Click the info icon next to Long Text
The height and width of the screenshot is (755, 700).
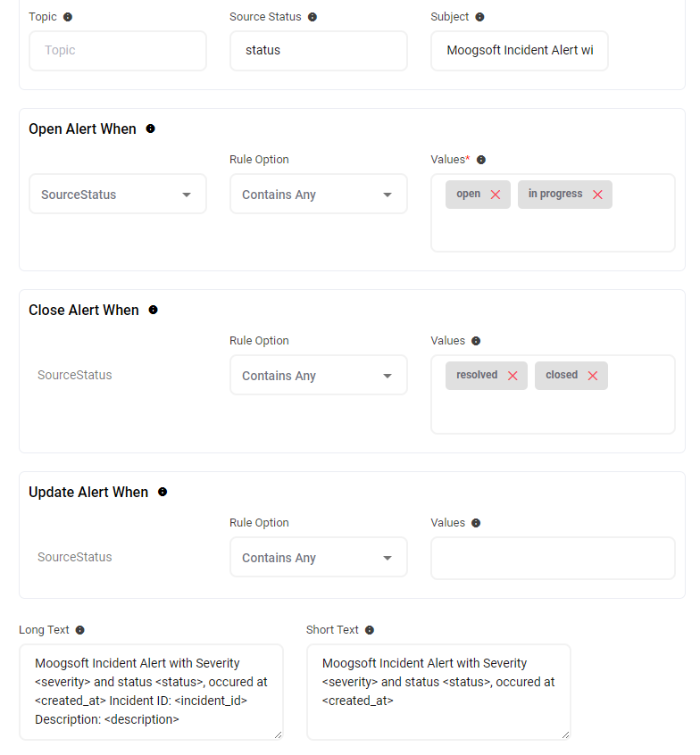pyautogui.click(x=79, y=630)
